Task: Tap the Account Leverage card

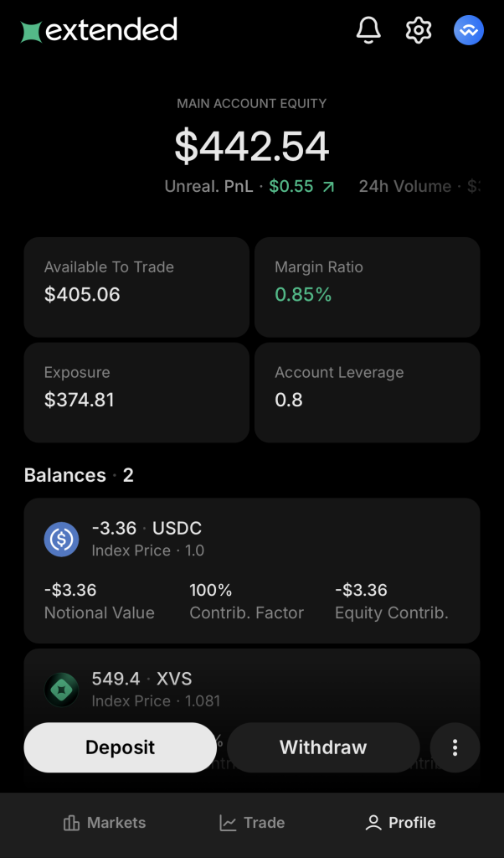Action: click(367, 392)
